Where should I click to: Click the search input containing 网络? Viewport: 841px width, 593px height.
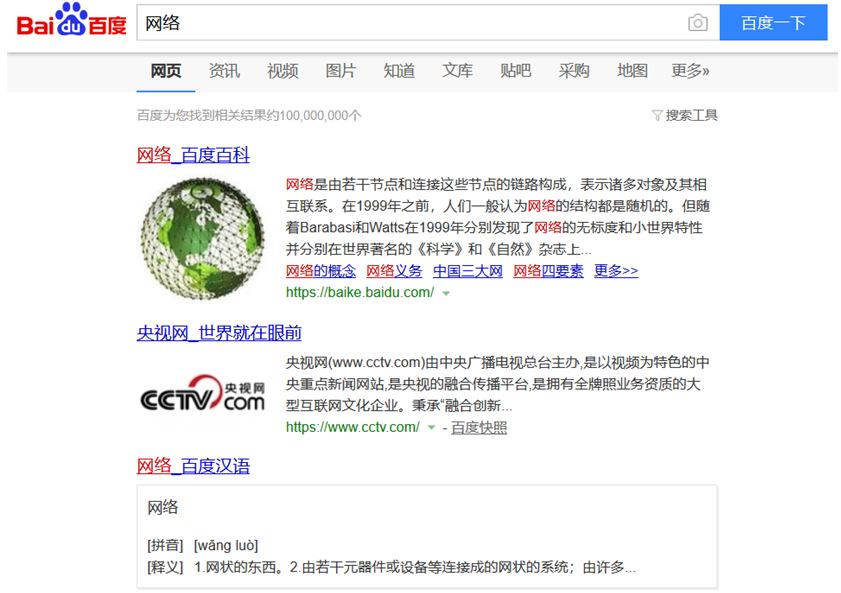(410, 23)
